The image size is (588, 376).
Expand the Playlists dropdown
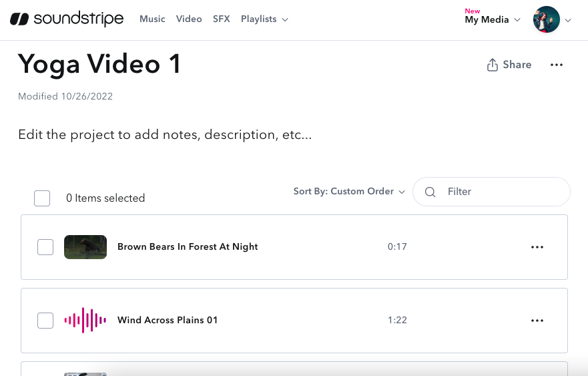(x=264, y=19)
